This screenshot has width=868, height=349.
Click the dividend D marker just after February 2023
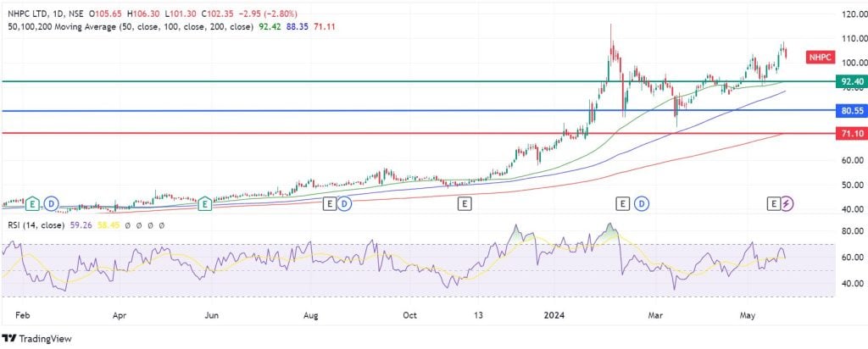coord(52,203)
